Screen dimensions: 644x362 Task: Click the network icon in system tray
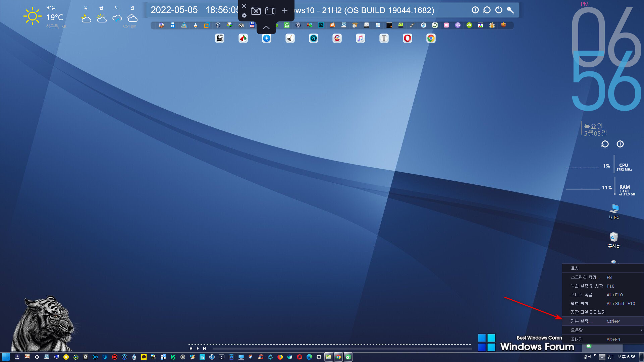pyautogui.click(x=610, y=357)
